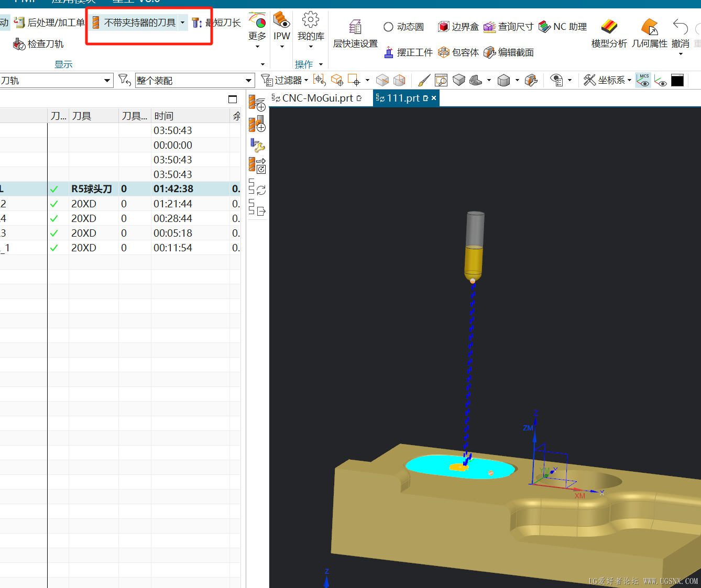Viewport: 701px width, 588px height.
Task: Click the create operation sidebar icon at top
Action: pos(257,103)
